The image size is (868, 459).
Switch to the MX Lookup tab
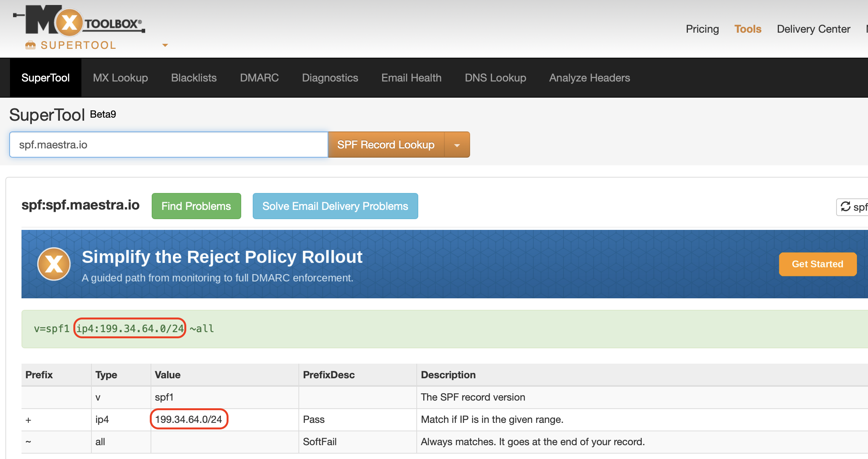120,78
